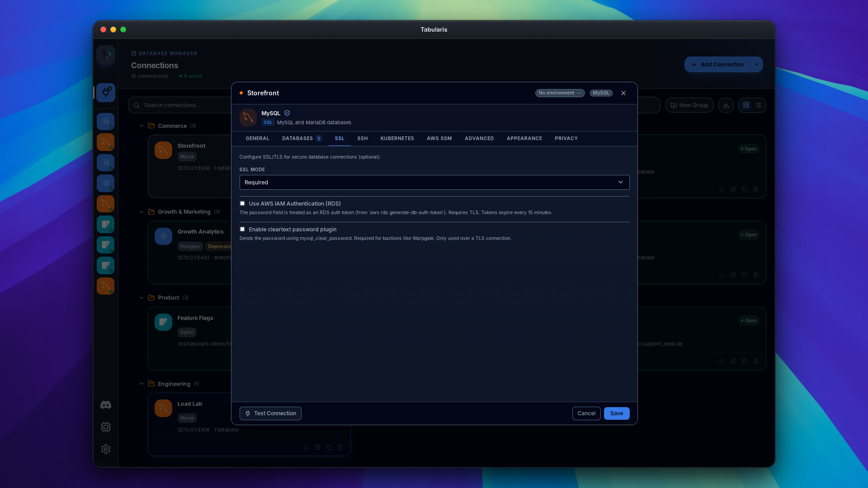Switch to list view layout icon

coord(759,105)
